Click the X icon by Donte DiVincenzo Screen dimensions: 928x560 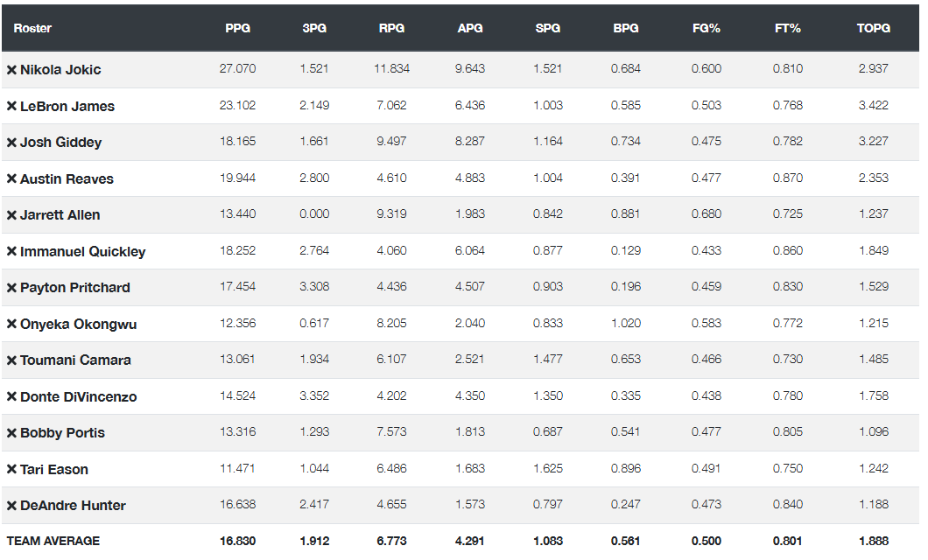[12, 397]
